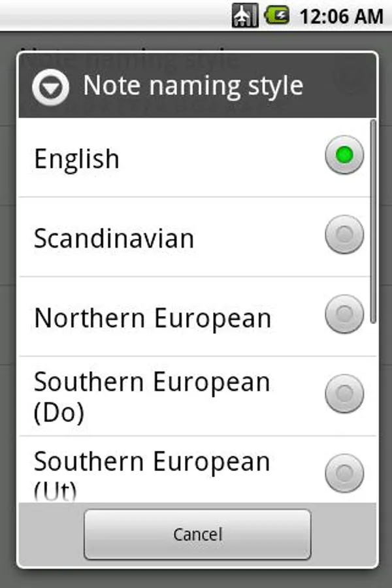Image resolution: width=392 pixels, height=588 pixels.
Task: Enable the Scandinavian radio button
Action: 344,235
